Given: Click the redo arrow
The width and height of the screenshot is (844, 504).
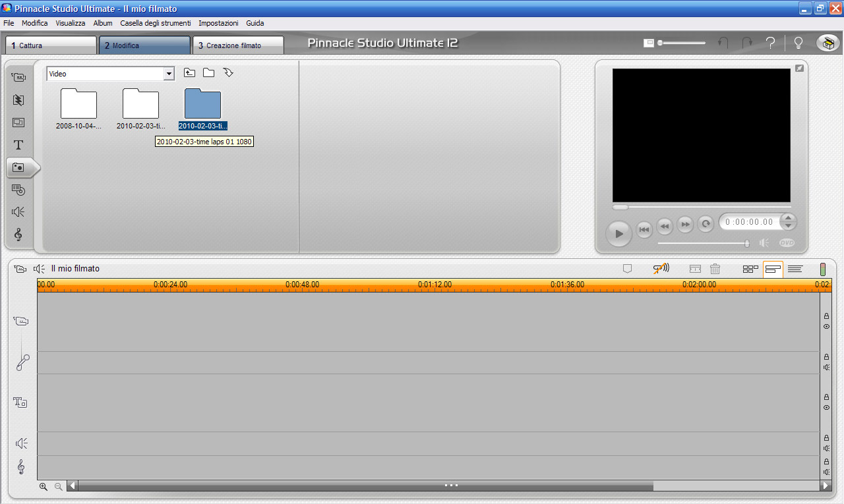Looking at the screenshot, I should [747, 43].
